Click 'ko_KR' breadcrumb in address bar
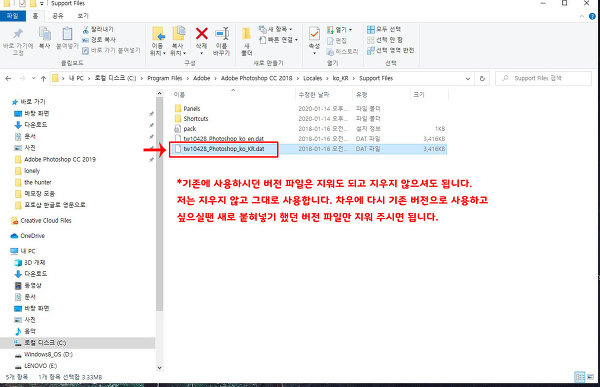This screenshot has height=387, width=600. [x=340, y=78]
